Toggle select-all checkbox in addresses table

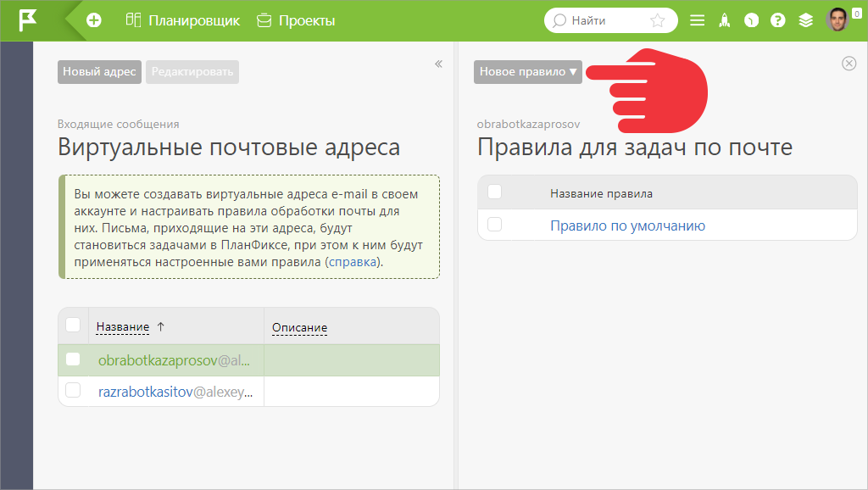click(x=73, y=325)
